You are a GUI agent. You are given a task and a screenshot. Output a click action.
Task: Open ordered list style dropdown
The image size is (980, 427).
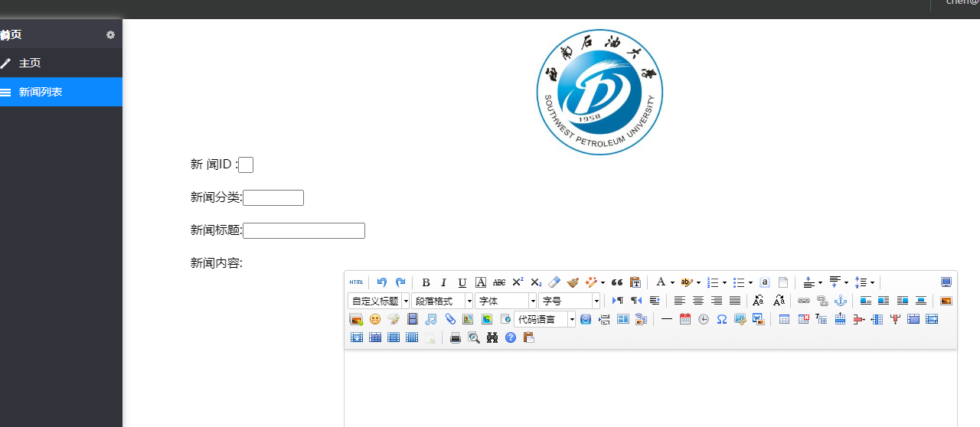[724, 282]
